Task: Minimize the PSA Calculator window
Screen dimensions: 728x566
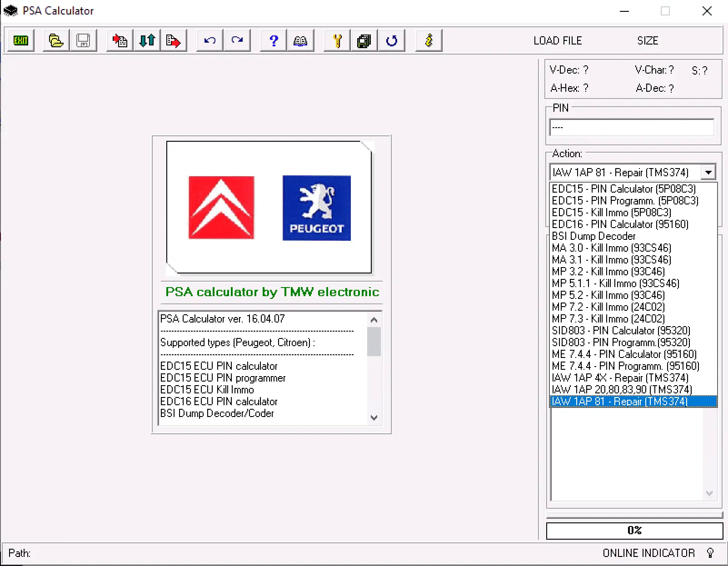Action: (624, 11)
